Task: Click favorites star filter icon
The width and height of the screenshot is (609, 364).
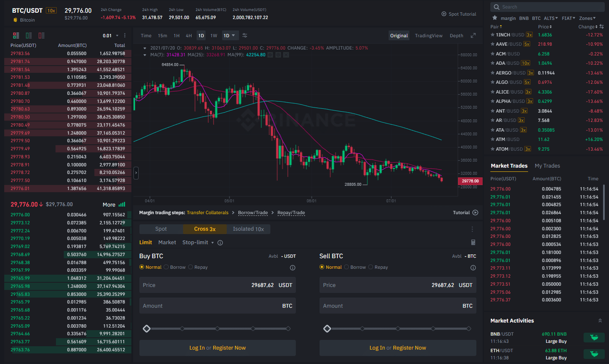Action: (x=495, y=18)
